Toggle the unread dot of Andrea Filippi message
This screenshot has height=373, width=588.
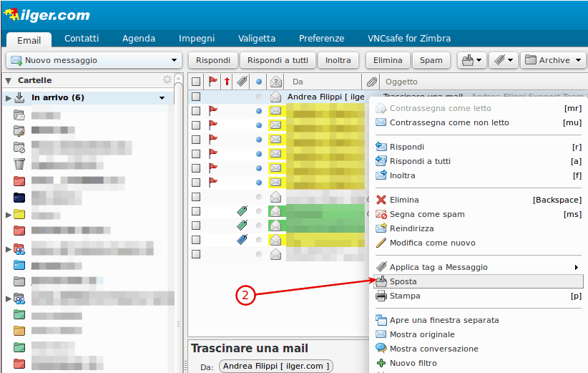(259, 97)
